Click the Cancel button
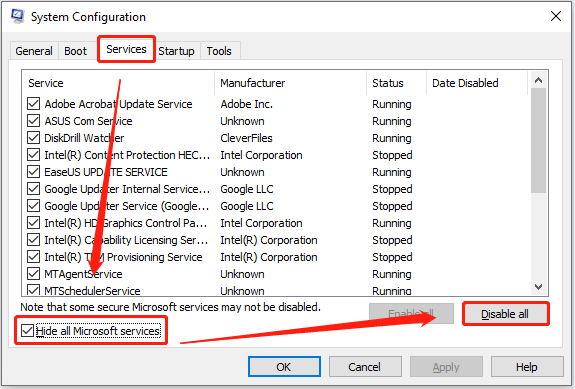The height and width of the screenshot is (389, 575). pos(365,367)
